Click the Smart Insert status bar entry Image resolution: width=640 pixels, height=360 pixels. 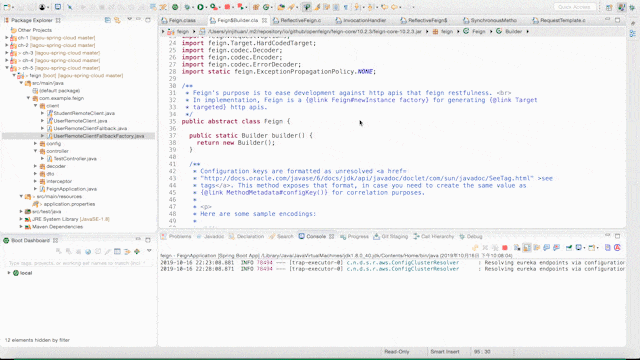(x=444, y=351)
